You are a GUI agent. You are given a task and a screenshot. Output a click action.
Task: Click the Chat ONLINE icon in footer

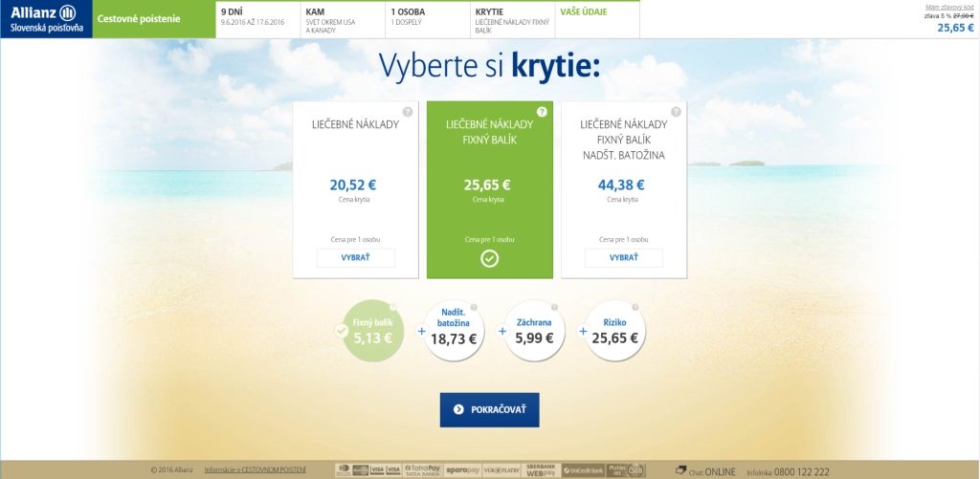click(x=680, y=470)
